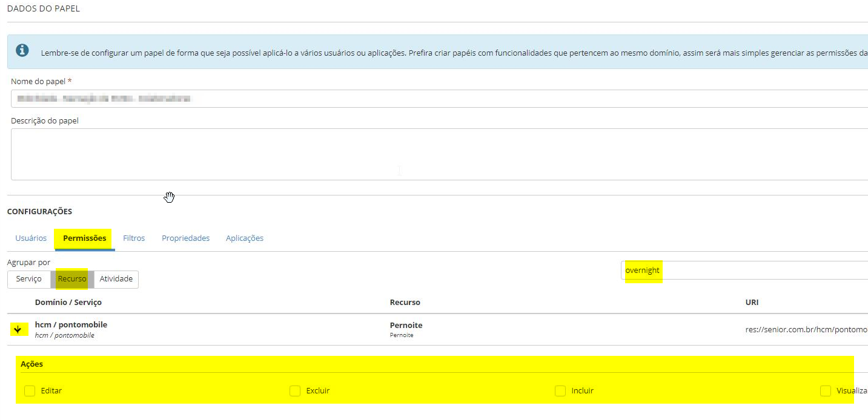
Task: Open the Usuários tab
Action: (31, 238)
